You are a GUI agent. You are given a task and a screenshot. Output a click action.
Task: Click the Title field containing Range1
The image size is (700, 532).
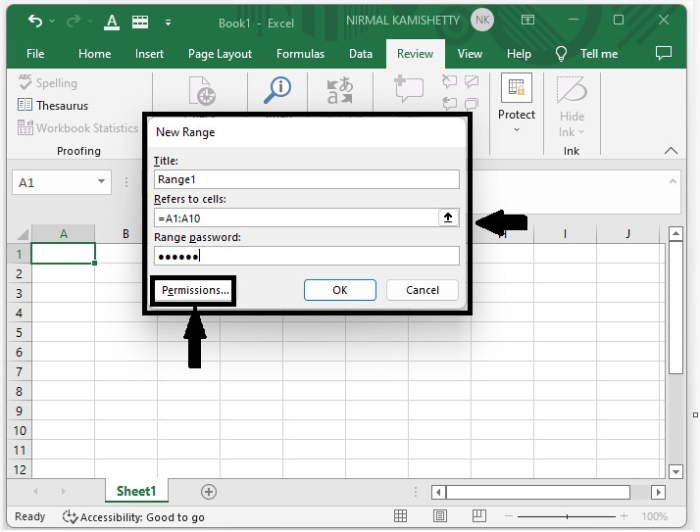click(x=307, y=179)
